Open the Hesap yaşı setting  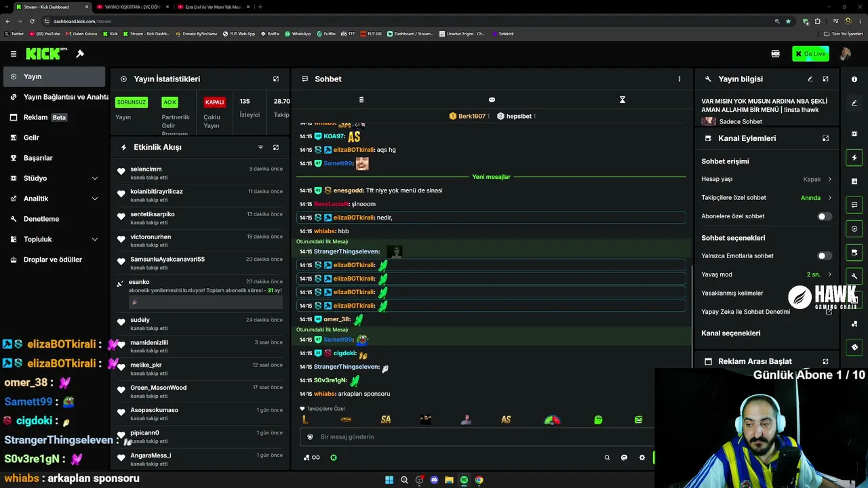[766, 179]
